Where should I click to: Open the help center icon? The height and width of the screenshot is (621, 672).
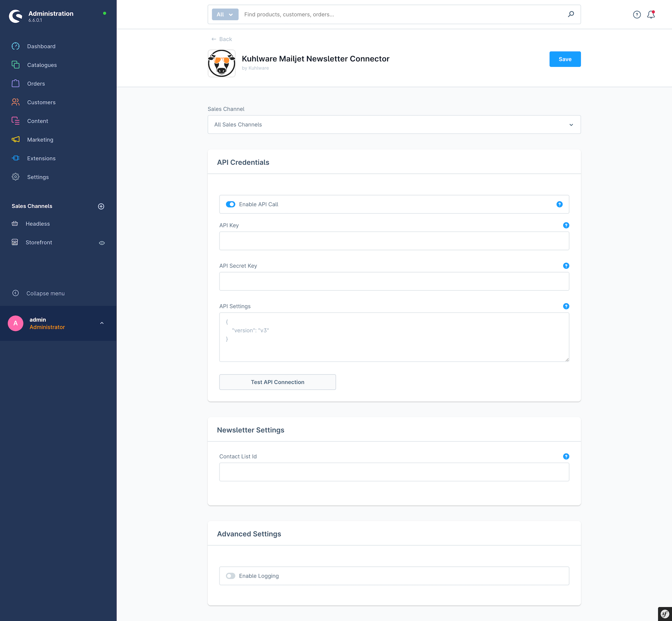(x=637, y=15)
